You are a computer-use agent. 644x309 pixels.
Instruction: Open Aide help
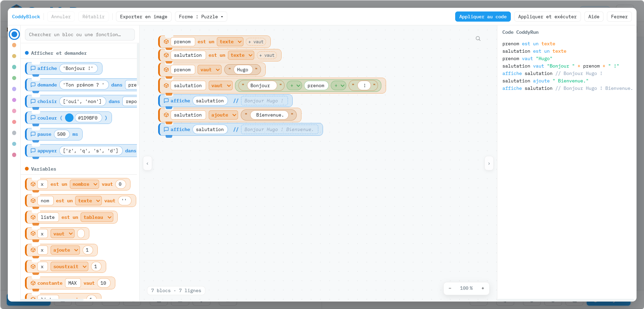[594, 17]
